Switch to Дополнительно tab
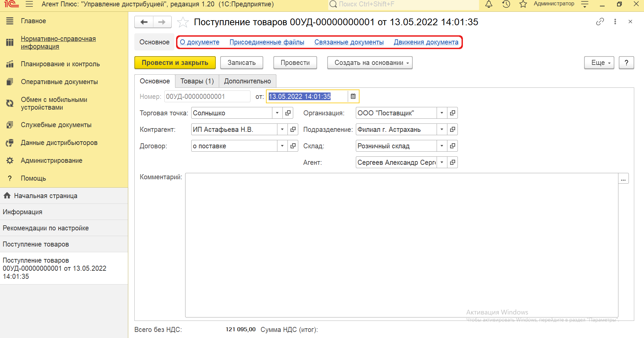The image size is (644, 338). point(247,81)
